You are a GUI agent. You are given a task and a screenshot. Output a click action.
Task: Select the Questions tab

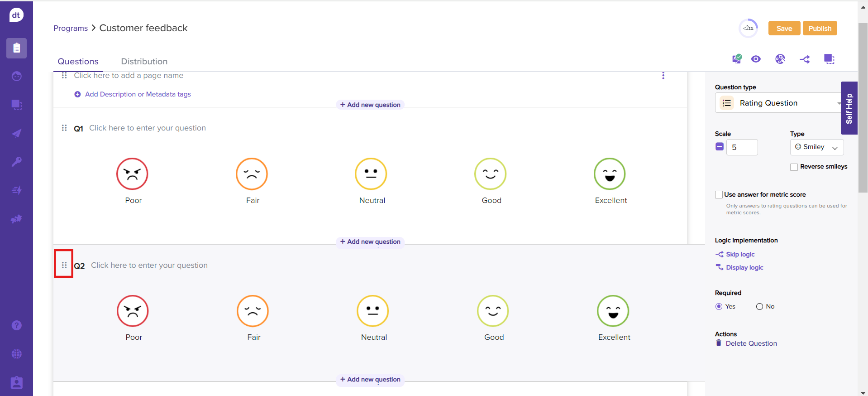tap(78, 62)
